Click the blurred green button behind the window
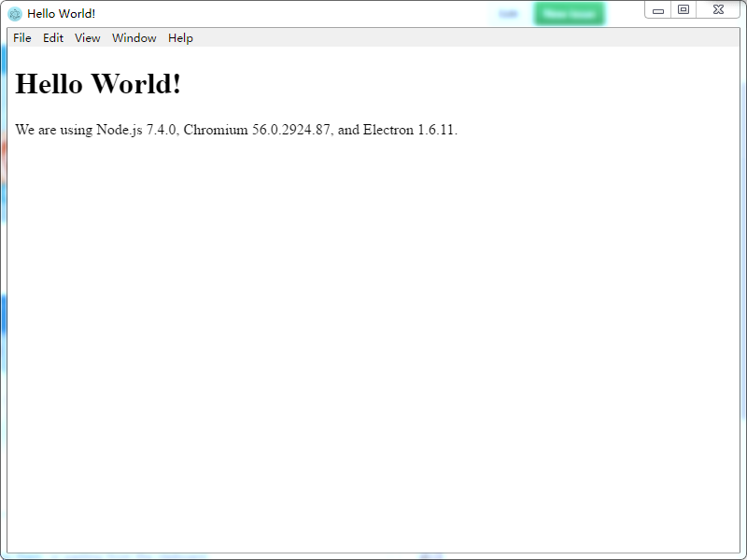The height and width of the screenshot is (560, 747). point(570,14)
